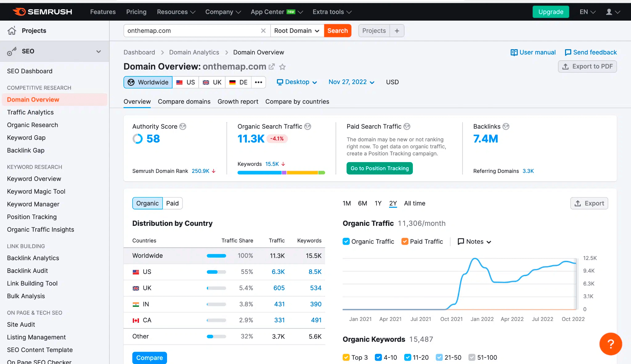Expand the Resources menu

click(x=176, y=12)
